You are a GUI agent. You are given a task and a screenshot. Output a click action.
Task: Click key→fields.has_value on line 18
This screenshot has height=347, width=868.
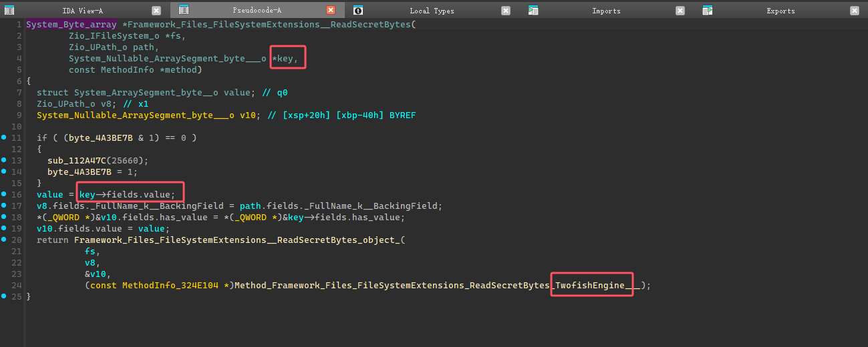click(x=344, y=217)
